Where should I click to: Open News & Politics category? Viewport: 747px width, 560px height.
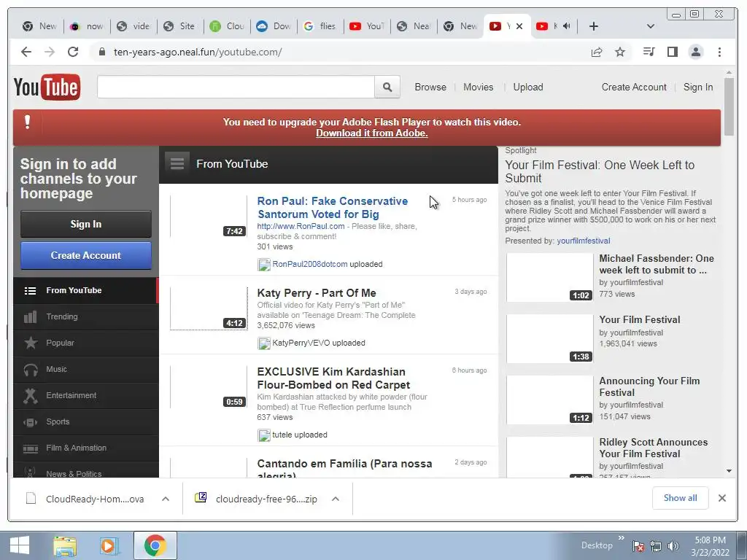click(86, 472)
